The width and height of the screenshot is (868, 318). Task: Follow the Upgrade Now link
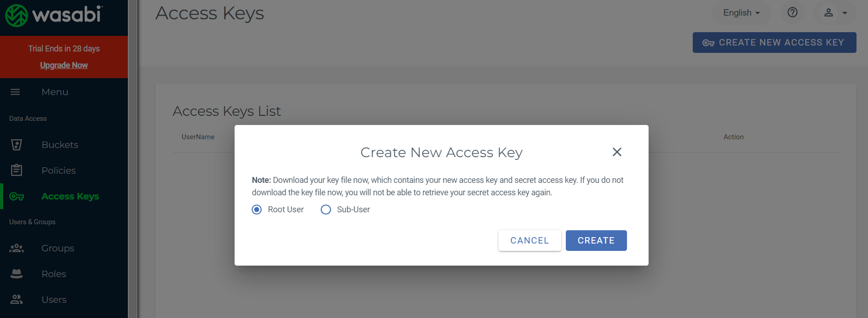point(64,65)
